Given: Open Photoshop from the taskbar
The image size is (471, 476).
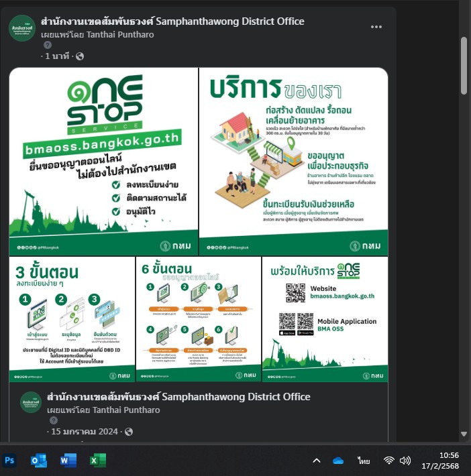Looking at the screenshot, I should (x=9, y=461).
